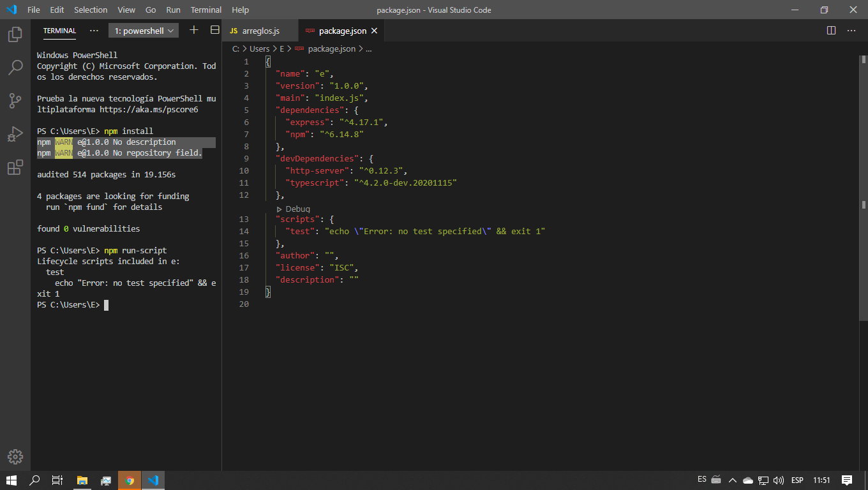Image resolution: width=868 pixels, height=490 pixels.
Task: Select the TERMINAL panel tab
Action: coord(59,31)
